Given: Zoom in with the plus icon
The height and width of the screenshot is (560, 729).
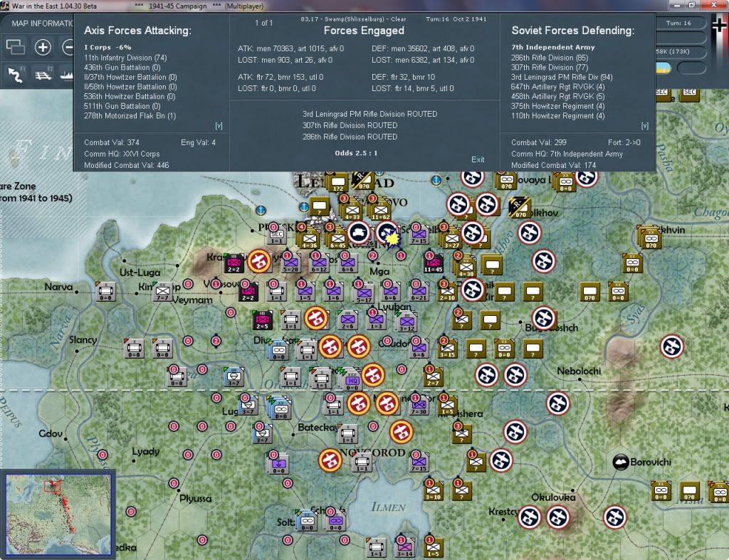Looking at the screenshot, I should [43, 47].
